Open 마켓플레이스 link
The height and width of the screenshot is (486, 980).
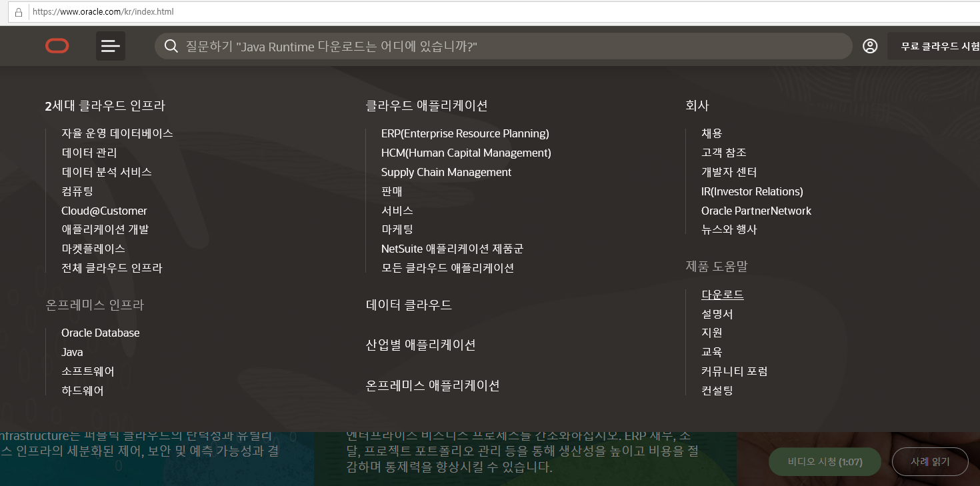click(93, 249)
